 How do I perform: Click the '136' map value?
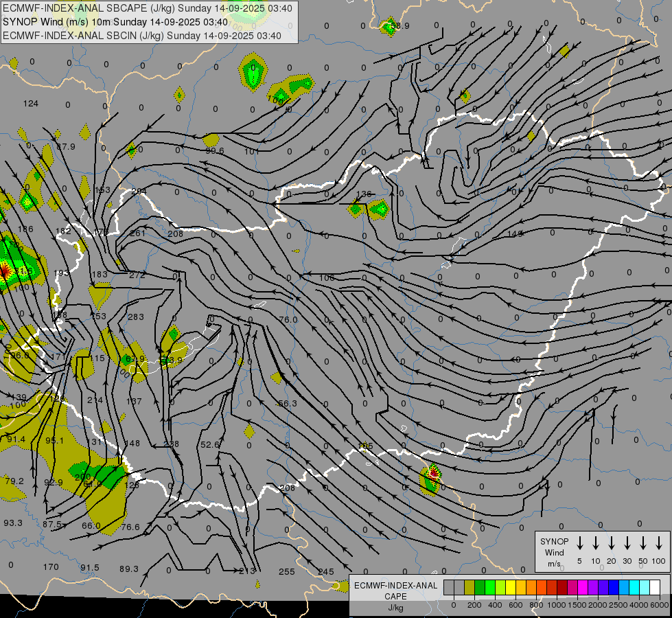click(363, 194)
